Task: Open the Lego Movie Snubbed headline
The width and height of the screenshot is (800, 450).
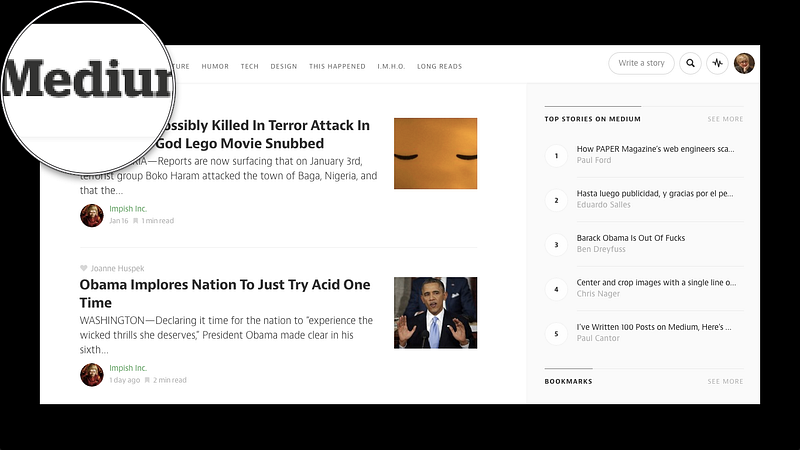Action: [265, 134]
